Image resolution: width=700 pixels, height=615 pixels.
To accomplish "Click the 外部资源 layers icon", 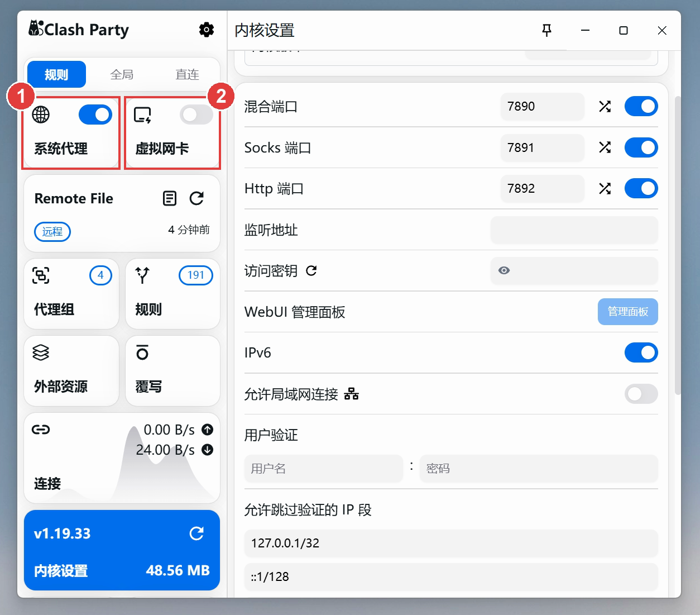I will (41, 352).
